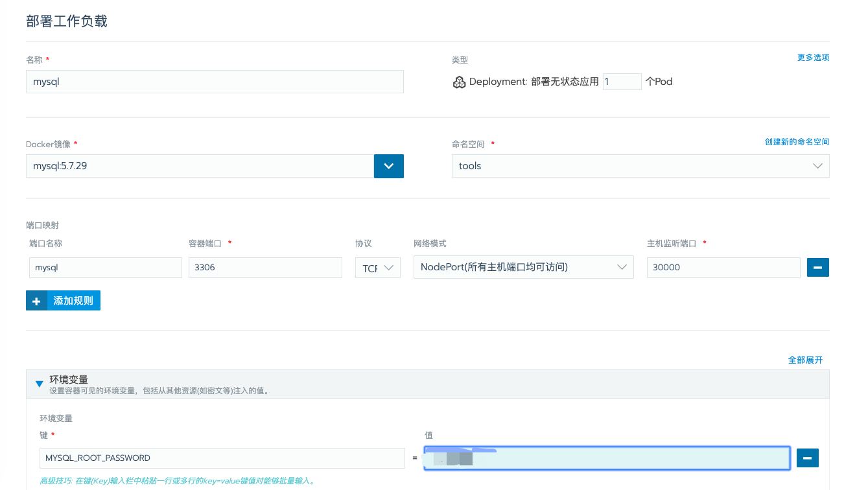Click the Docker image field mysql:5.7.29
Viewport: 868px width, 490px height.
tap(200, 166)
